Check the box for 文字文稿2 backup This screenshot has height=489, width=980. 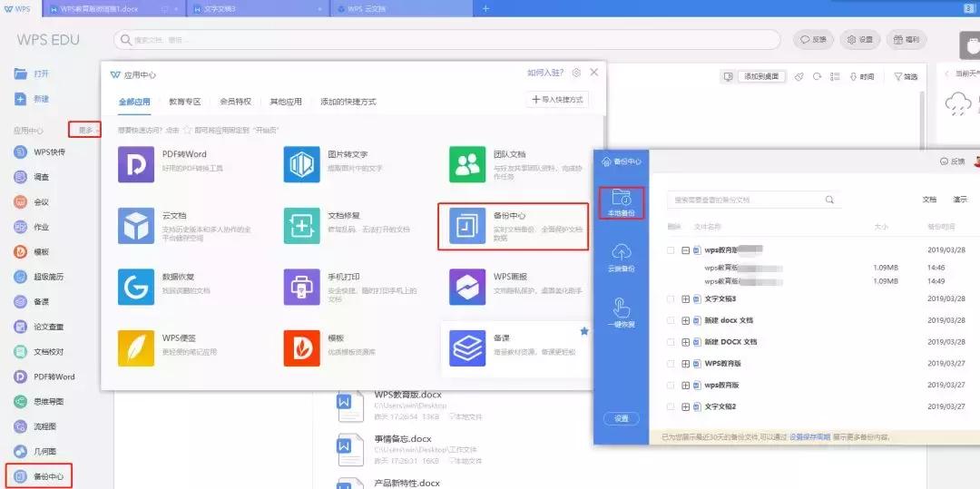click(671, 406)
